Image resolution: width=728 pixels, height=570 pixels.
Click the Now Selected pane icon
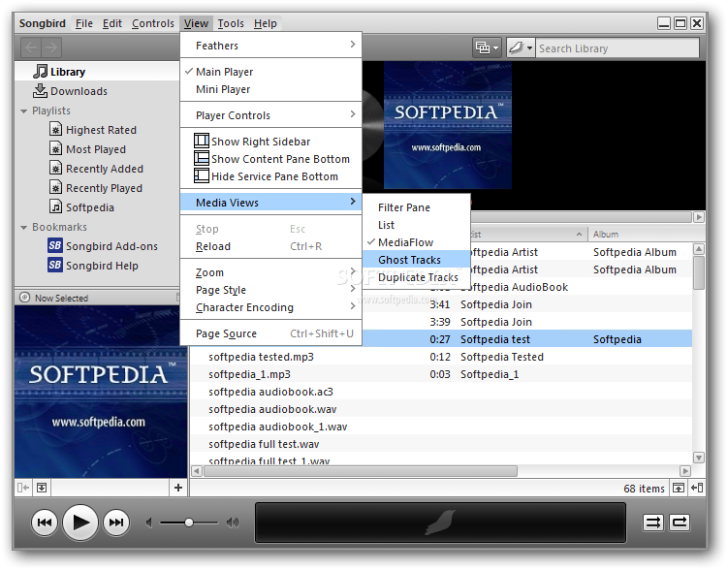[x=24, y=298]
